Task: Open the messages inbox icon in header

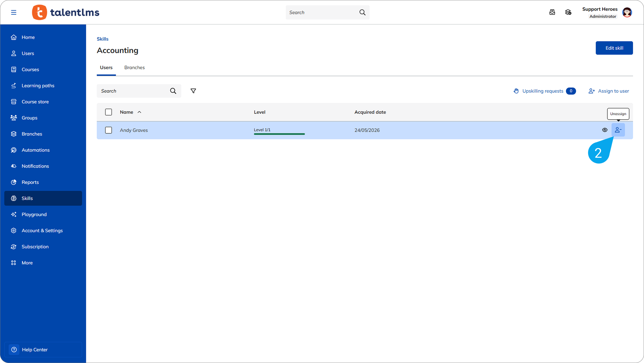Action: (x=552, y=12)
